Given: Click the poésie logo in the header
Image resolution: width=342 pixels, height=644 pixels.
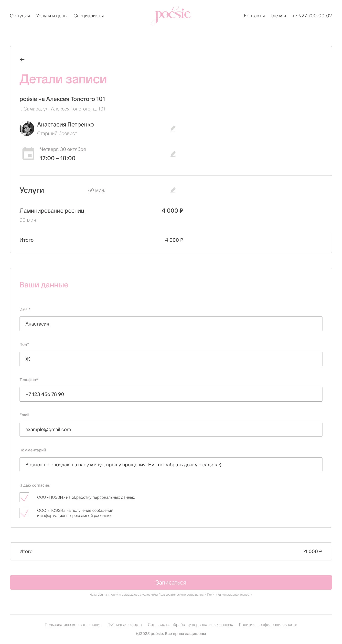Looking at the screenshot, I should (x=171, y=15).
